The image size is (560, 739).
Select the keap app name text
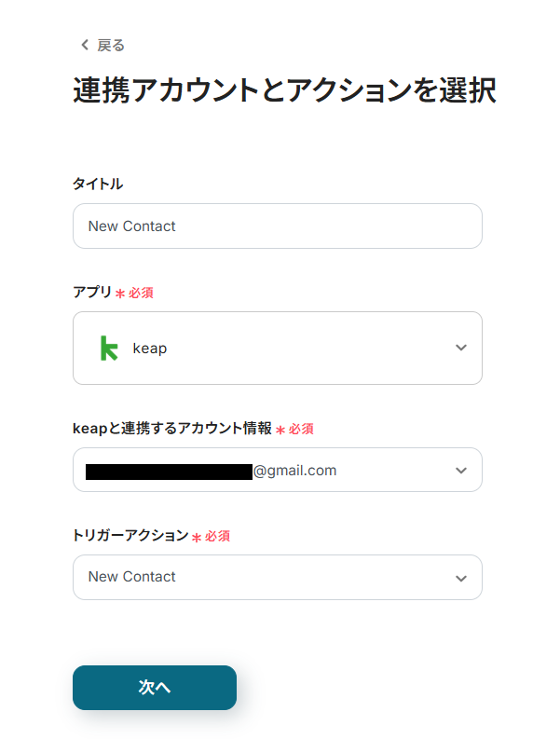[x=150, y=349]
